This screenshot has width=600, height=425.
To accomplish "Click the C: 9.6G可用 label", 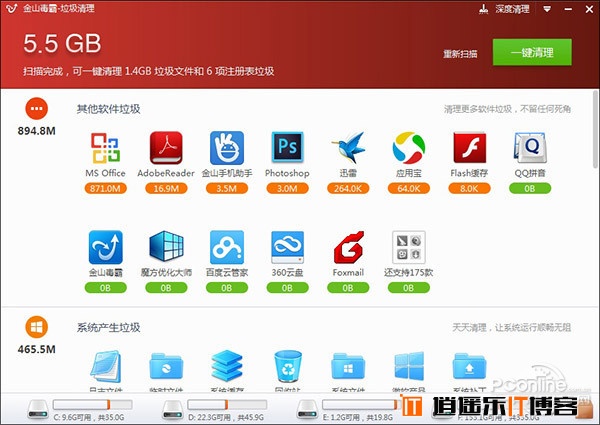I will pyautogui.click(x=89, y=417).
